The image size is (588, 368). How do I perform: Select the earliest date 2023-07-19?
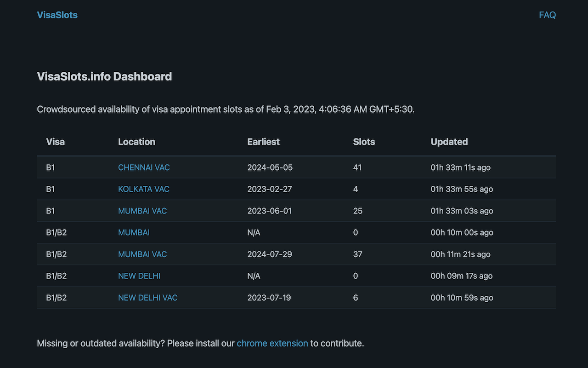pos(269,298)
